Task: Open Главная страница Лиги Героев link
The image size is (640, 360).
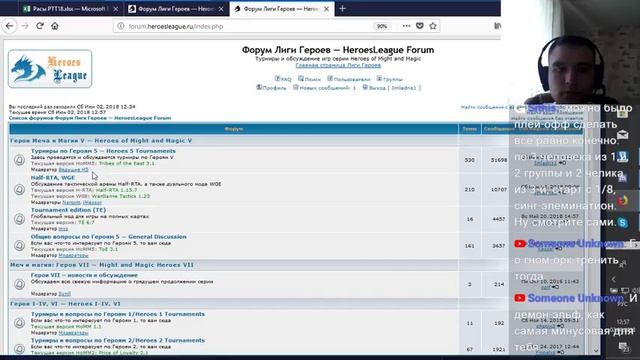Action: (338, 65)
